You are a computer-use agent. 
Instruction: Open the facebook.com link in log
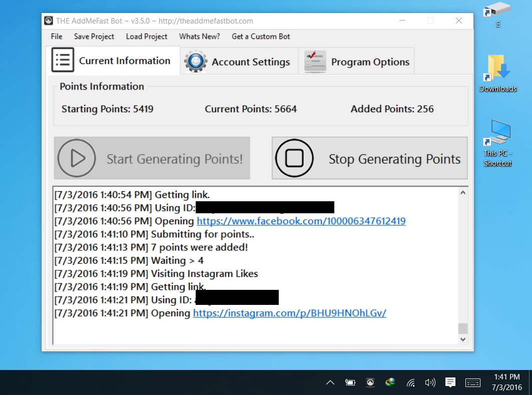coord(301,221)
